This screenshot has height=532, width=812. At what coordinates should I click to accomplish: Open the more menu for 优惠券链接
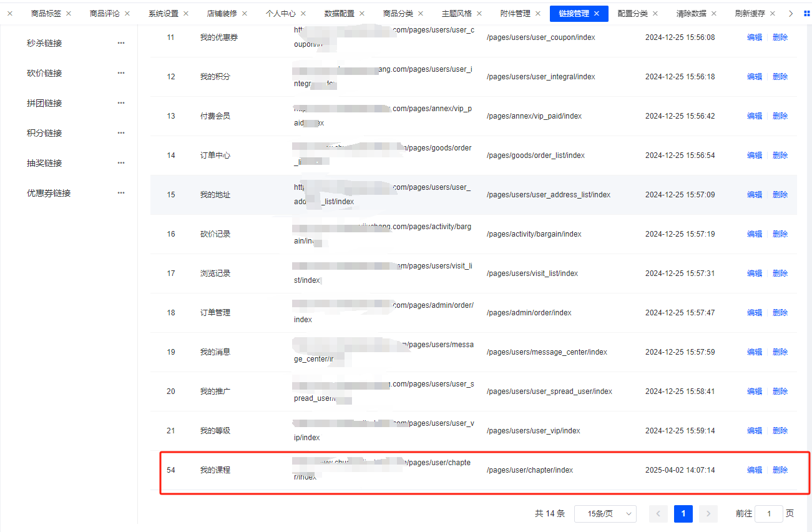click(121, 193)
